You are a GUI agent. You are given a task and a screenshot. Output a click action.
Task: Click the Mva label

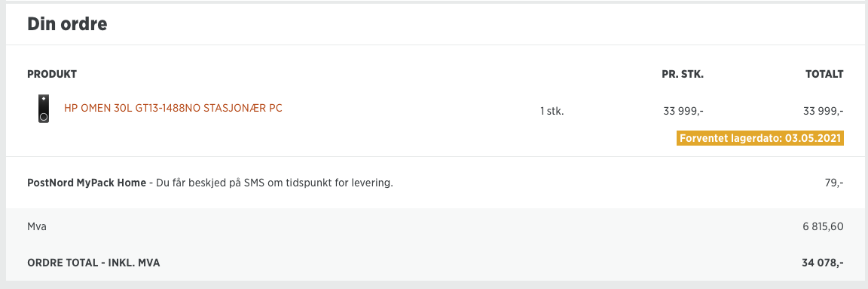pos(36,226)
